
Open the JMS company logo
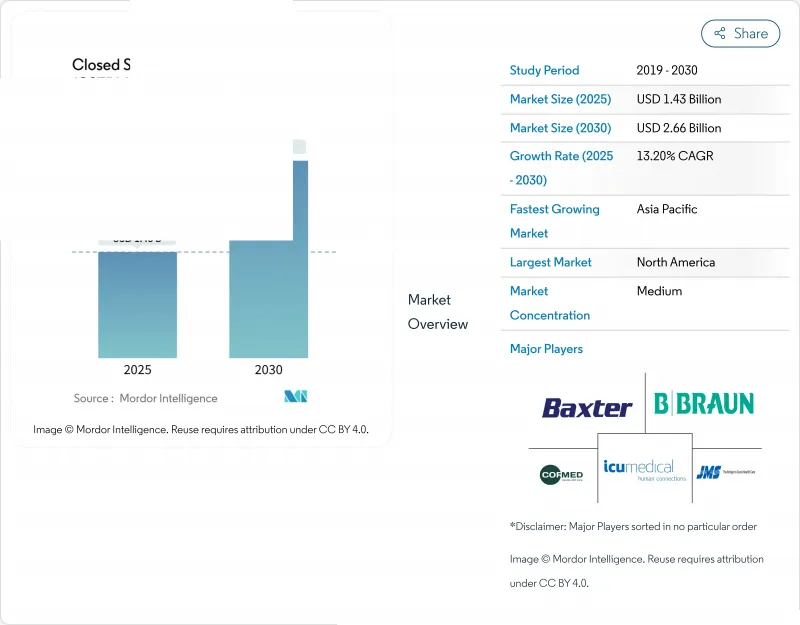point(725,472)
